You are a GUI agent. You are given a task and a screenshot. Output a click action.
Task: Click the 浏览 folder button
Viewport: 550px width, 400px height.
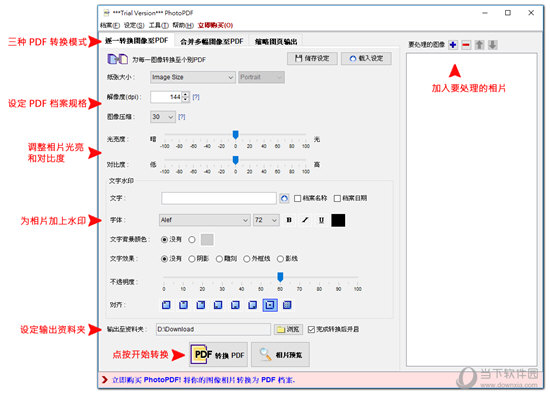point(288,329)
